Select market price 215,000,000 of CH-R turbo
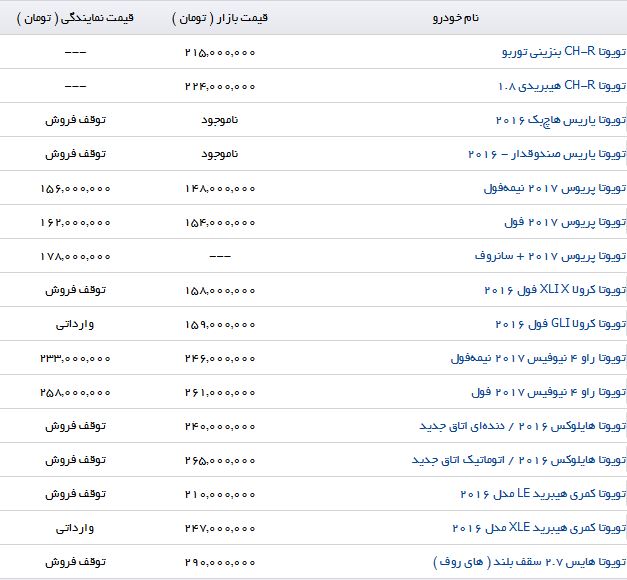The height and width of the screenshot is (580, 627). click(220, 52)
